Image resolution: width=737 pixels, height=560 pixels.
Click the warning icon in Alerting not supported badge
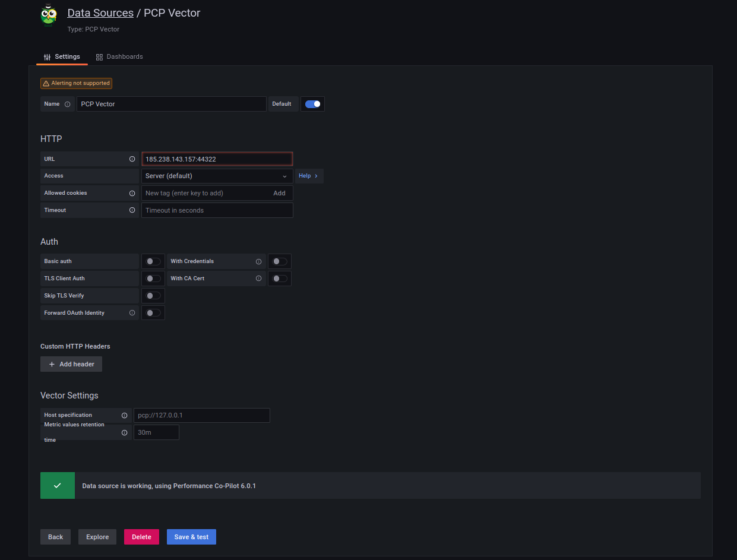pos(46,84)
